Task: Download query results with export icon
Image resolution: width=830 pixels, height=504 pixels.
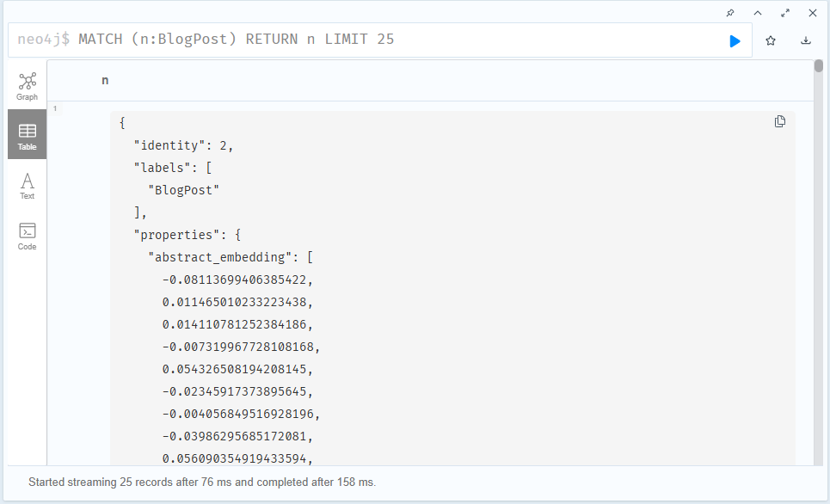Action: click(x=806, y=40)
